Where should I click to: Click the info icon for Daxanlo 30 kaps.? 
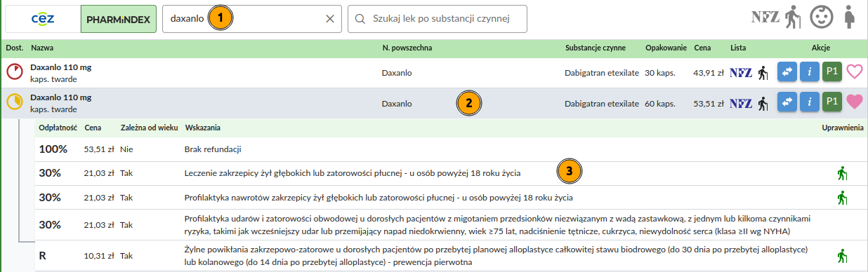(810, 72)
